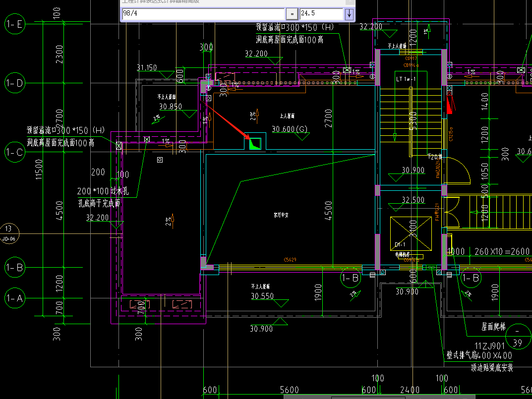Viewport: 532px width, 399px height.
Task: Select the 1-D grid axis bubble
Action: [x=15, y=83]
